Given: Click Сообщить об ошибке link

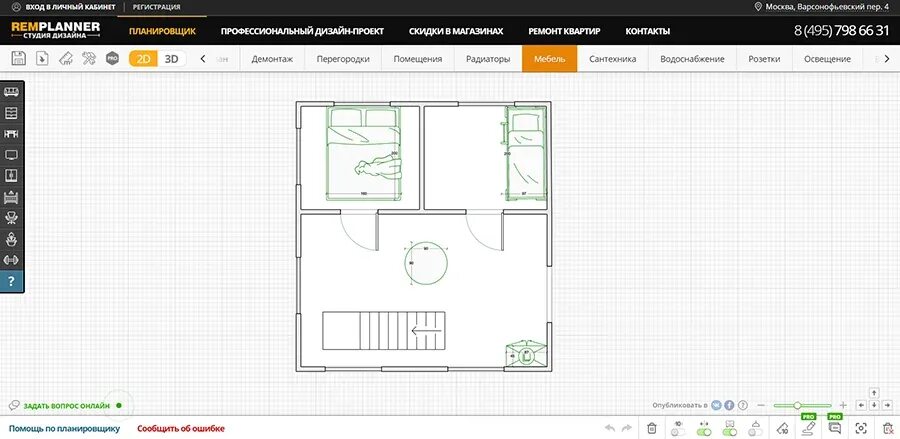Looking at the screenshot, I should 181,429.
